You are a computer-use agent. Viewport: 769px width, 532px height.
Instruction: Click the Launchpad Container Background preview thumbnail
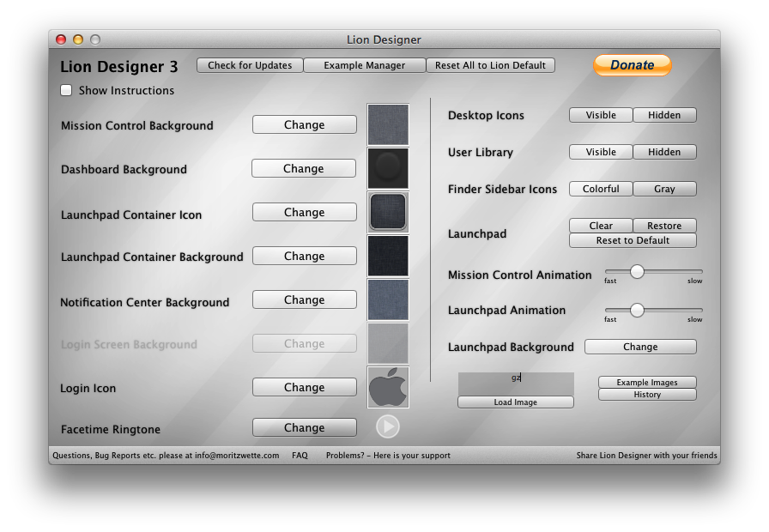click(x=388, y=256)
